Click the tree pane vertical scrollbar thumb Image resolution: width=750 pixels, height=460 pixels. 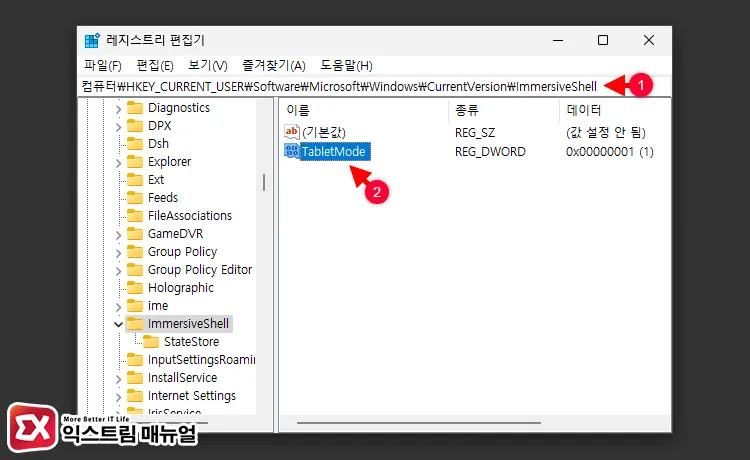264,183
